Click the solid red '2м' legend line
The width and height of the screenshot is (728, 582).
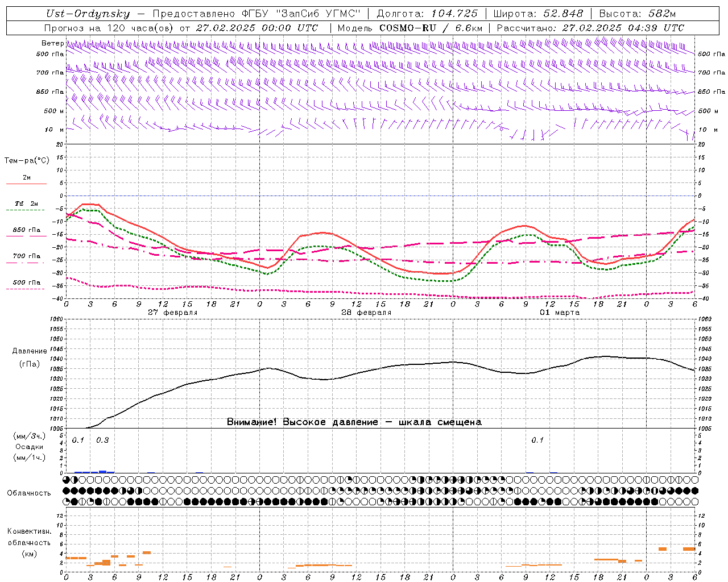26,184
